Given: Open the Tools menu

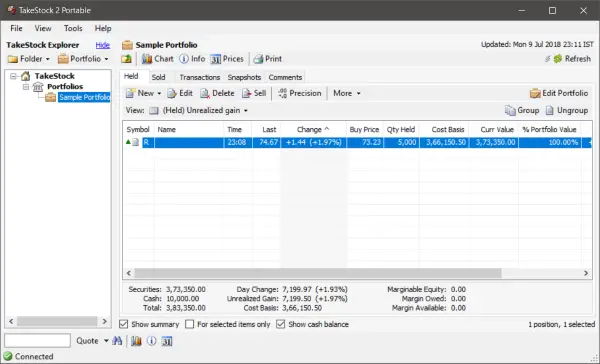Looking at the screenshot, I should pos(73,28).
